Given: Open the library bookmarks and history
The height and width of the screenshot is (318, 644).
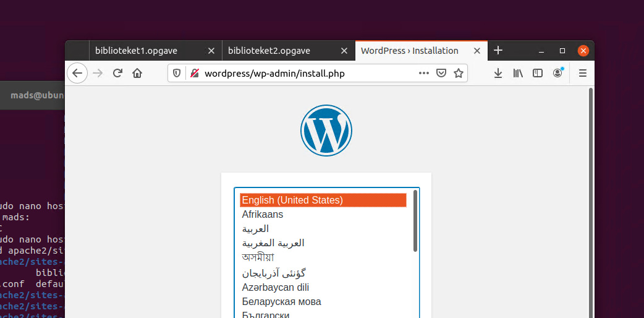Looking at the screenshot, I should pyautogui.click(x=518, y=73).
